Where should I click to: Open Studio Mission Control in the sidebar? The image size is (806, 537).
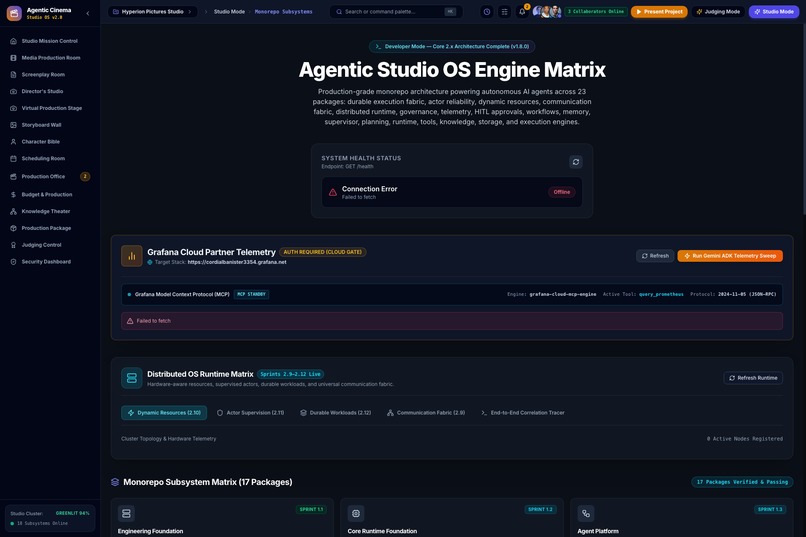pos(50,41)
